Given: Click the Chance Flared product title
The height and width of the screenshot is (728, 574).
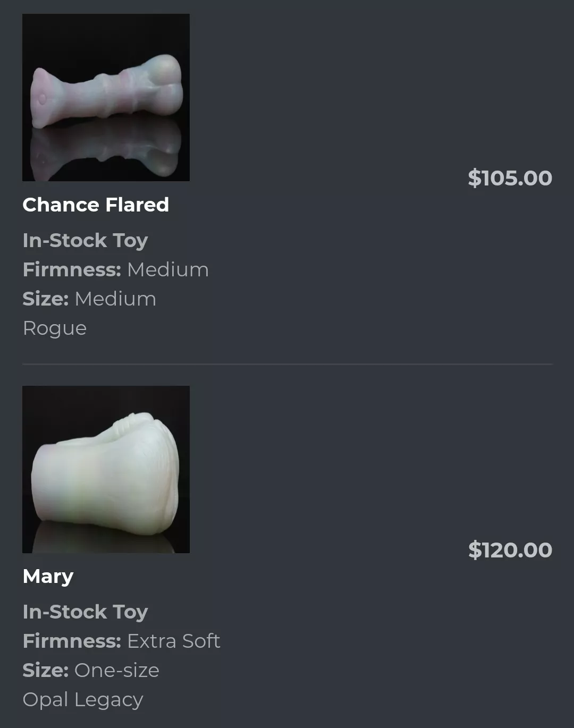Looking at the screenshot, I should coord(96,205).
